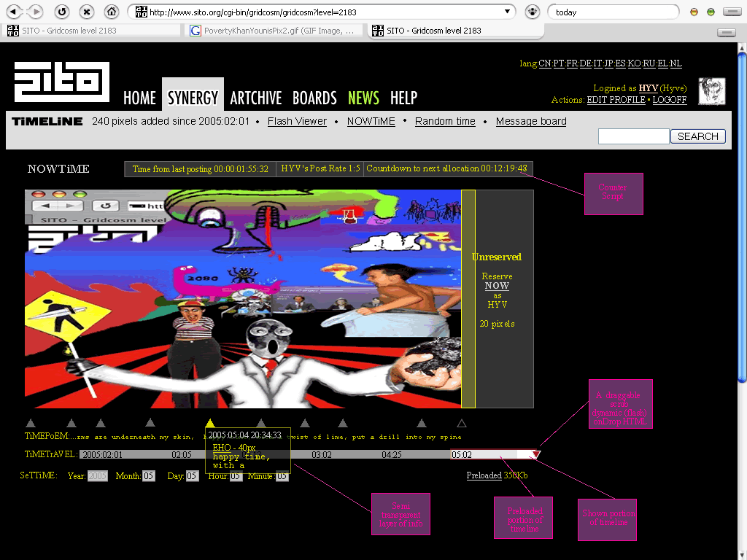
Task: Click the large SITO logo
Action: coord(62,82)
